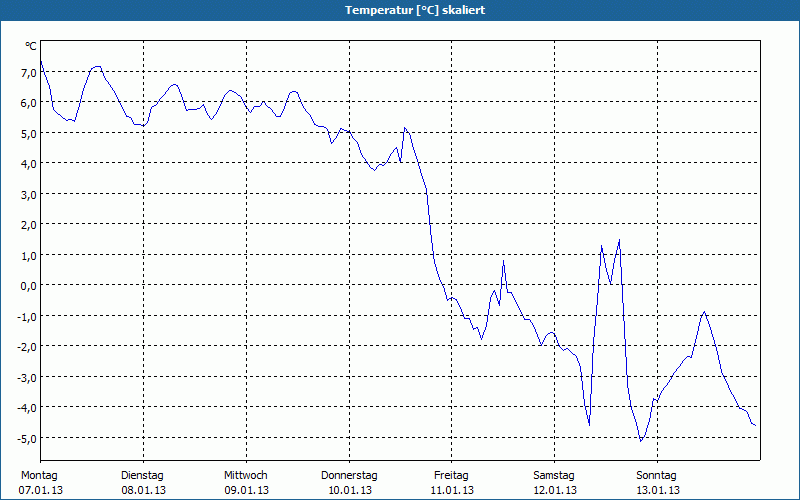Click the 6,0 axis label

(29, 103)
